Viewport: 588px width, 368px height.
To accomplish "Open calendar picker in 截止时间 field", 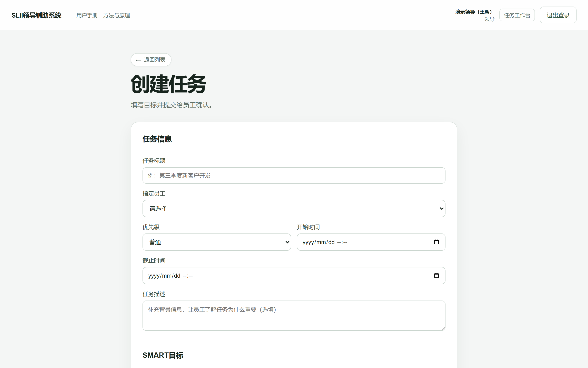I will point(436,276).
